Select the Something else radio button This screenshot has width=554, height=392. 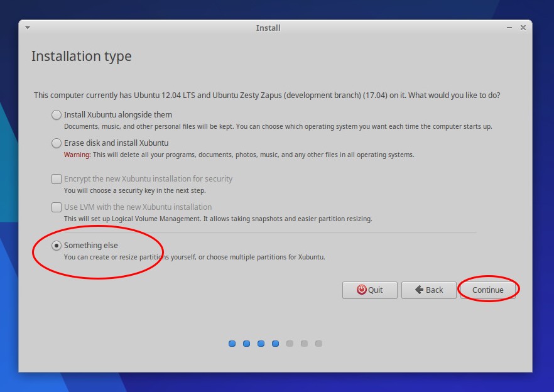click(x=56, y=245)
